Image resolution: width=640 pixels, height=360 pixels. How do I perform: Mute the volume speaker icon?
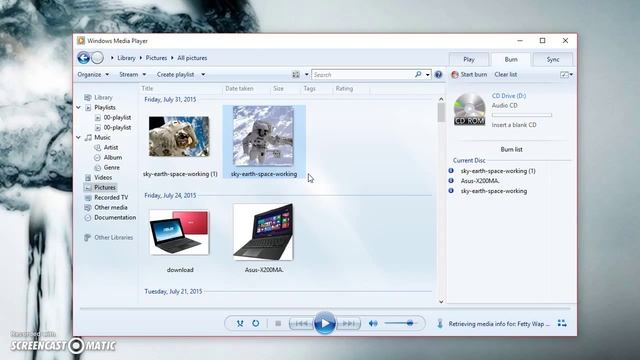(373, 323)
